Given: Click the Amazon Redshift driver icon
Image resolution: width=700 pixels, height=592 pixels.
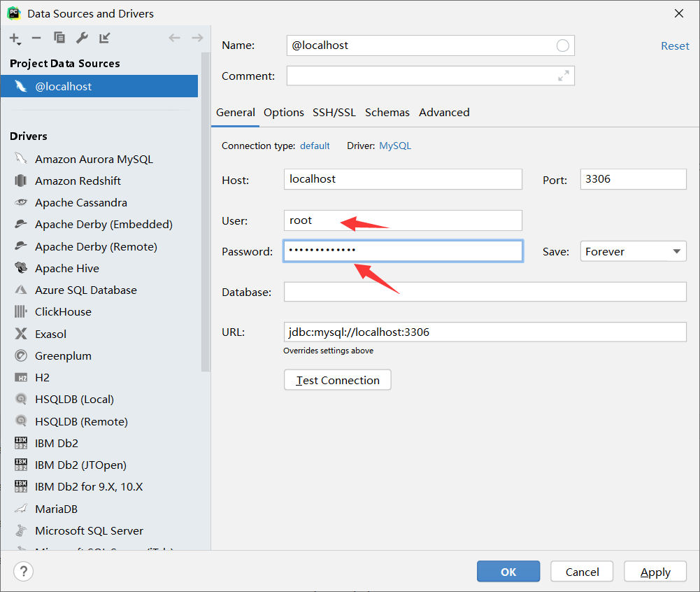Looking at the screenshot, I should point(20,181).
